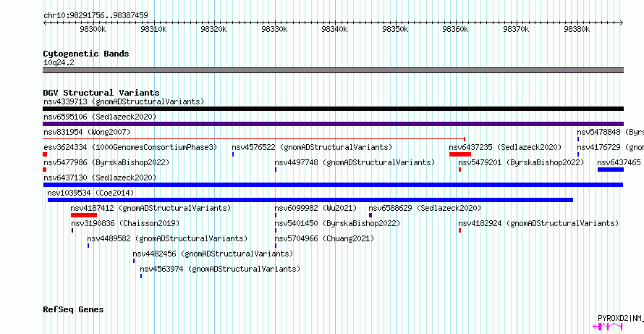644x334 pixels.
Task: Open the nsv6588629 (Sedlazeck2020) label
Action: pyautogui.click(x=425, y=208)
